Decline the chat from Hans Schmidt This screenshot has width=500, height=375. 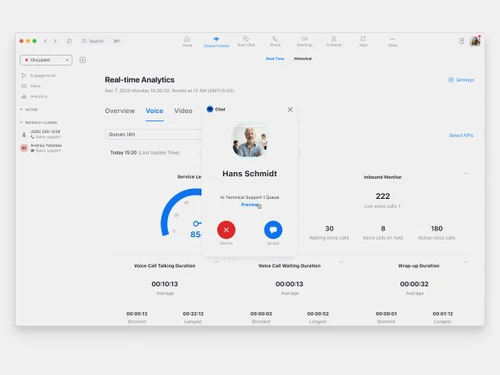point(226,230)
